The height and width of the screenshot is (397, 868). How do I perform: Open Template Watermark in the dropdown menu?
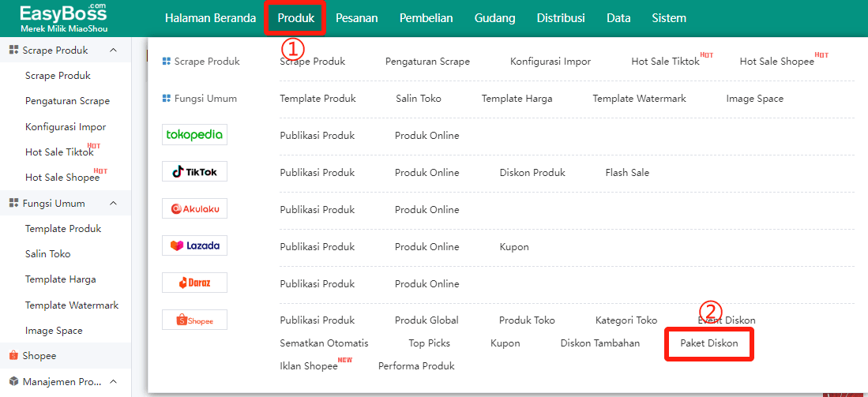640,99
